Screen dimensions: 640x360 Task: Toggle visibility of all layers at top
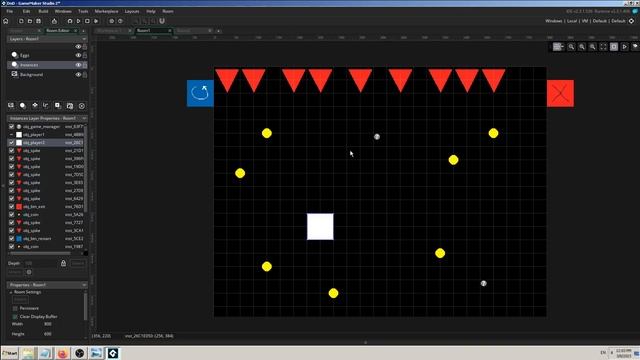(78, 47)
